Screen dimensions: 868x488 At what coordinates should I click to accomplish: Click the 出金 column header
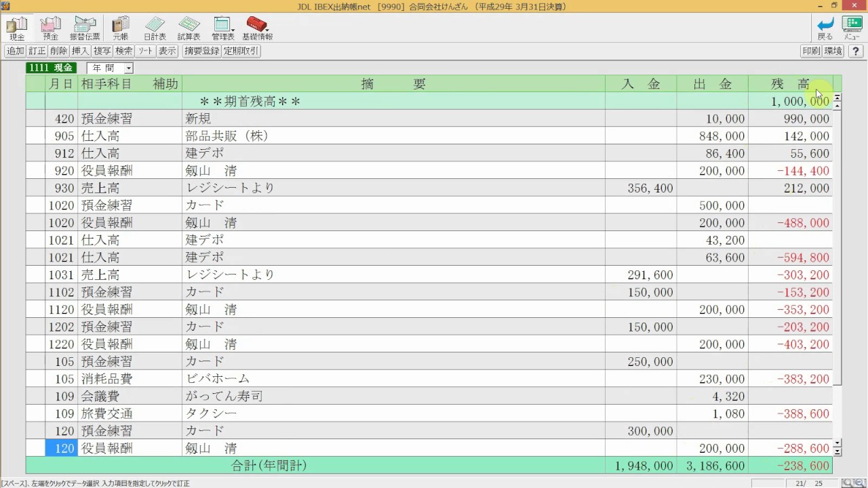point(712,84)
